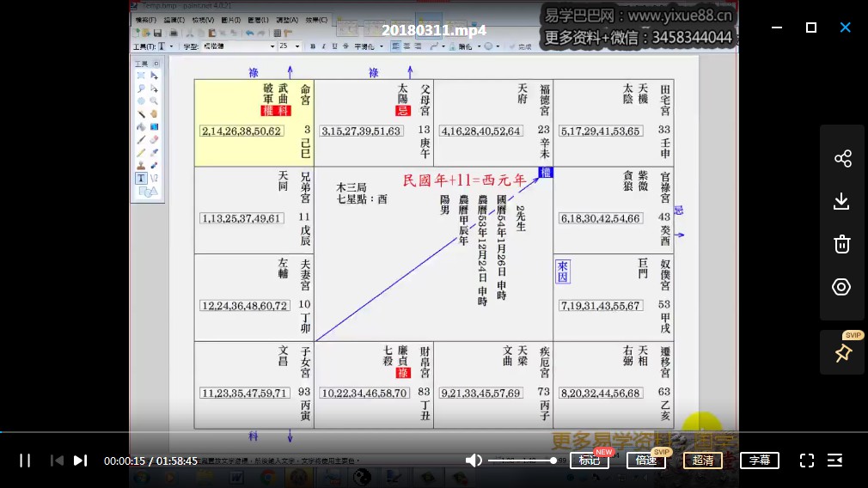
Task: Open the 效果(C) menu in paint.net
Action: click(315, 20)
